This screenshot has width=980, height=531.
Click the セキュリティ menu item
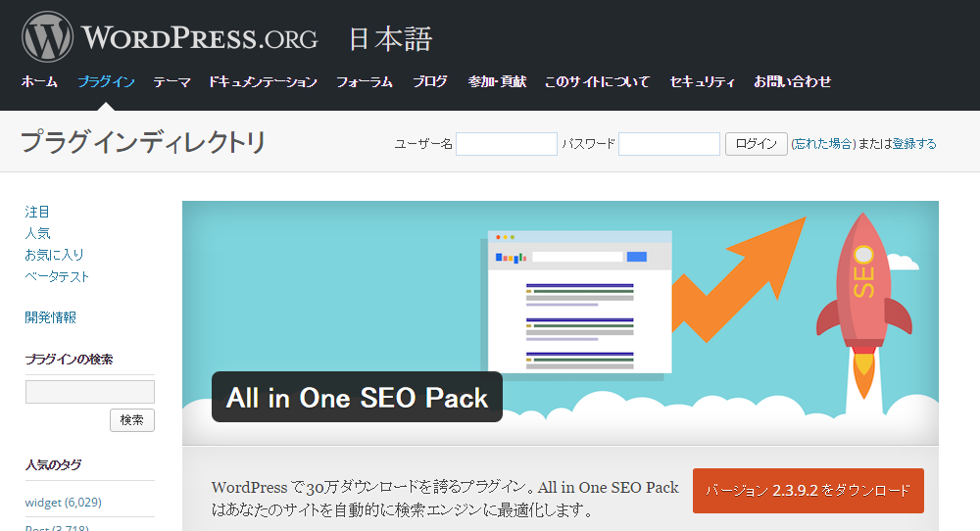[702, 82]
